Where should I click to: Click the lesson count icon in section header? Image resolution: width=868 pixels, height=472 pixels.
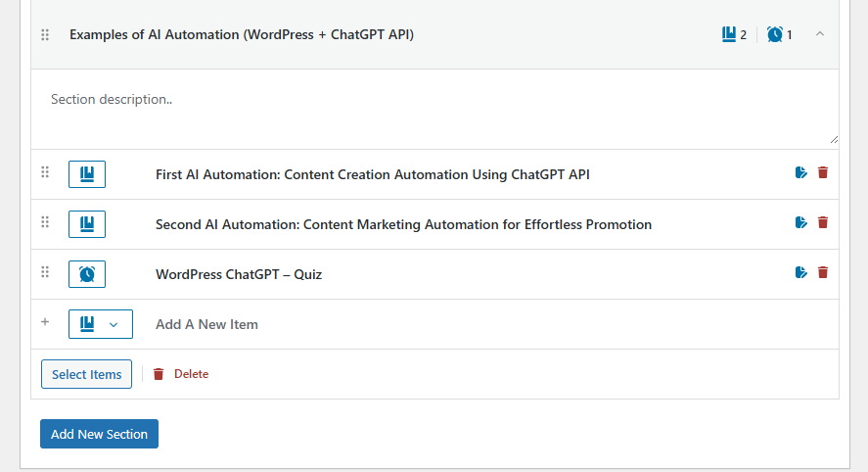tap(728, 34)
